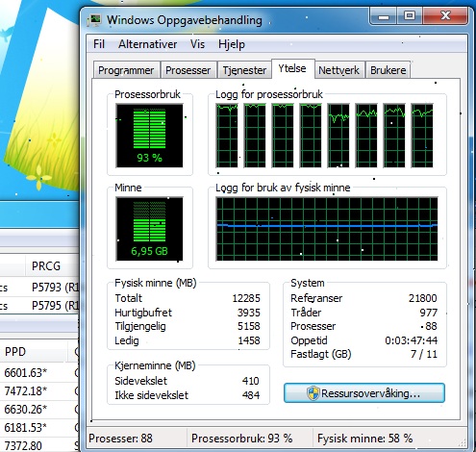Click the physical memory usage history graph
The width and height of the screenshot is (476, 452).
pyautogui.click(x=327, y=229)
